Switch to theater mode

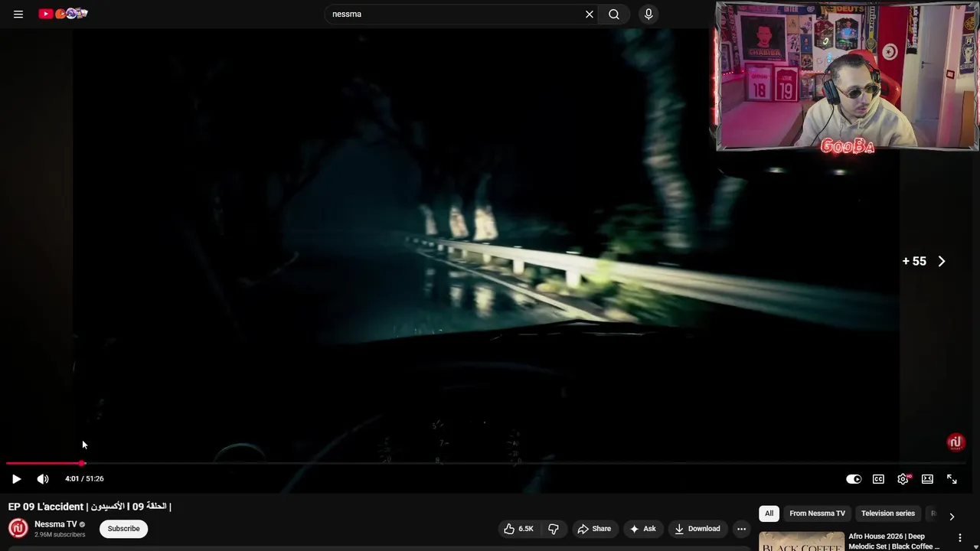click(x=927, y=479)
